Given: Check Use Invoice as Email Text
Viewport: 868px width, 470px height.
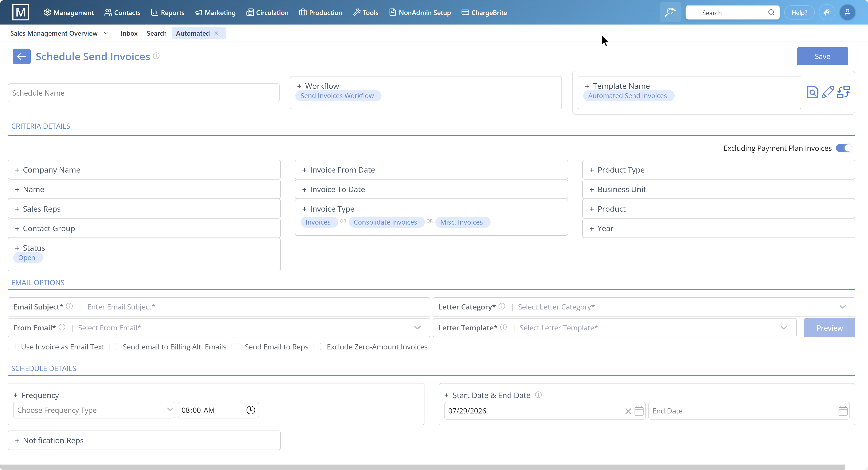Looking at the screenshot, I should click(12, 347).
